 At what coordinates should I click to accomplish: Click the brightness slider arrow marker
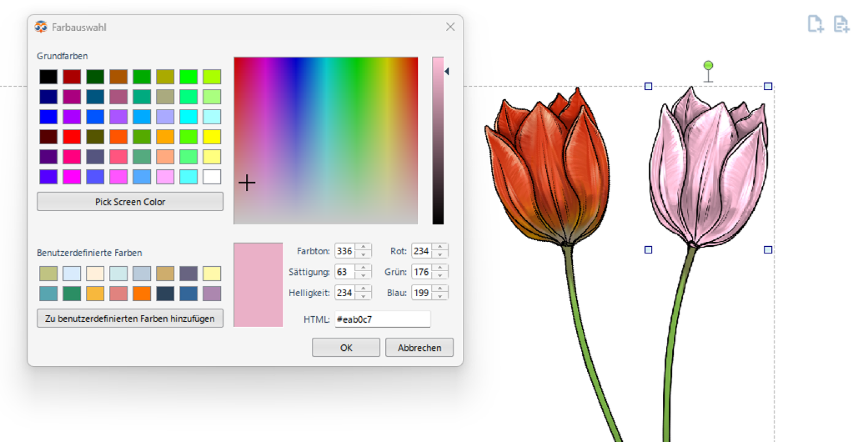point(447,72)
